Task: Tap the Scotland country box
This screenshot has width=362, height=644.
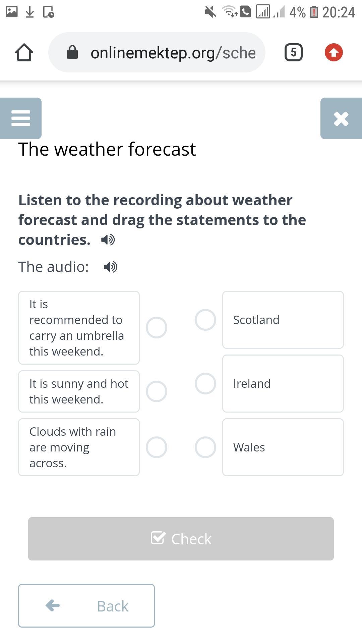Action: tap(283, 320)
